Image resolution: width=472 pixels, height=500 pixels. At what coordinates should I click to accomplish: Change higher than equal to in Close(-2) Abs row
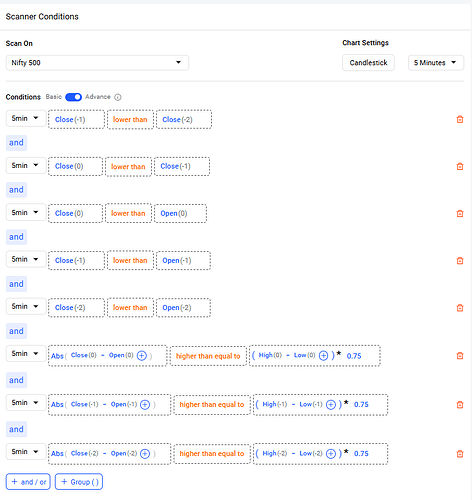coord(212,454)
